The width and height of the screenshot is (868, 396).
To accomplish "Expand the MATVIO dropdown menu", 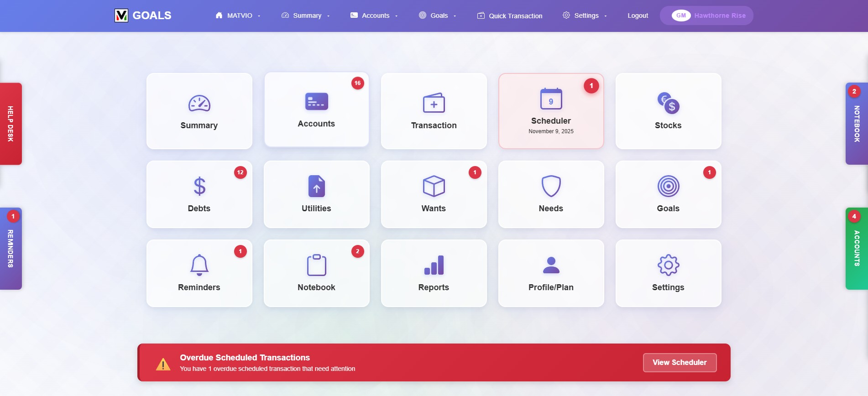I will (238, 16).
